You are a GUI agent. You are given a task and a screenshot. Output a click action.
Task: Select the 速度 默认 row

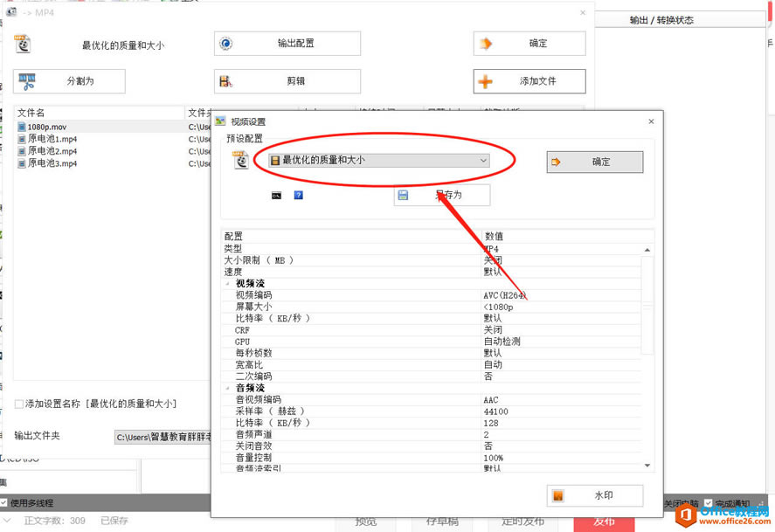click(432, 273)
